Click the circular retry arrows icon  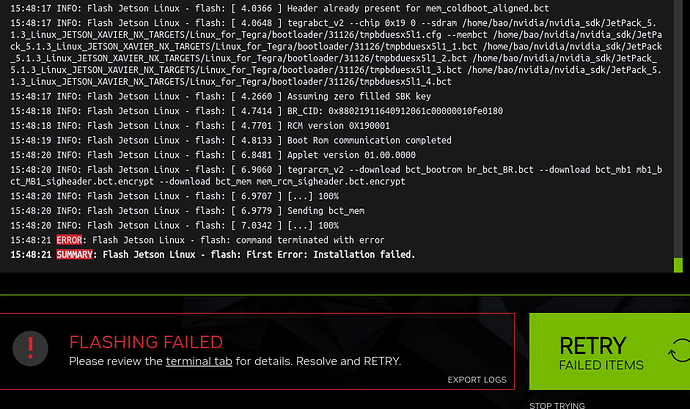click(679, 350)
